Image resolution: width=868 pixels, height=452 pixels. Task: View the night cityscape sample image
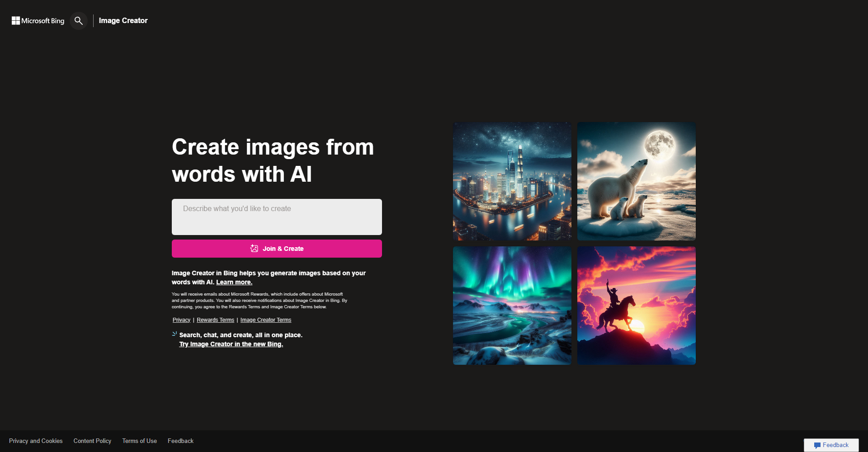coord(512,181)
